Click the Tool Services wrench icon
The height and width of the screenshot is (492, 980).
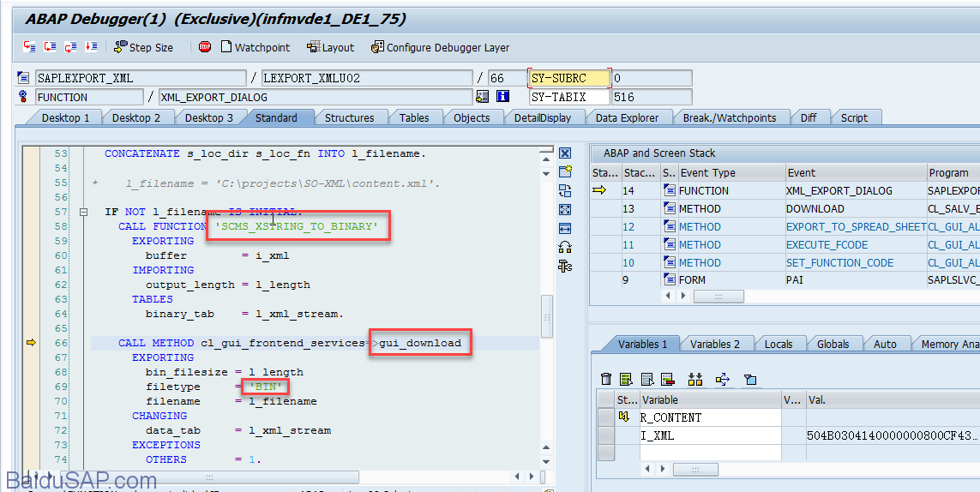tap(565, 267)
